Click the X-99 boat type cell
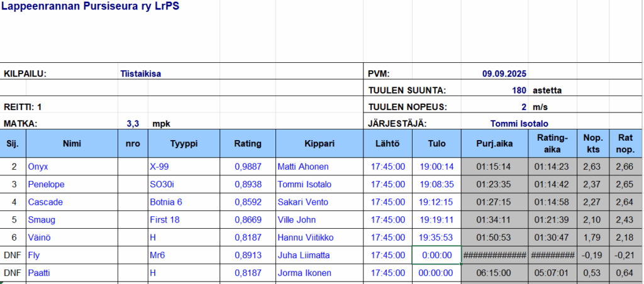 159,167
